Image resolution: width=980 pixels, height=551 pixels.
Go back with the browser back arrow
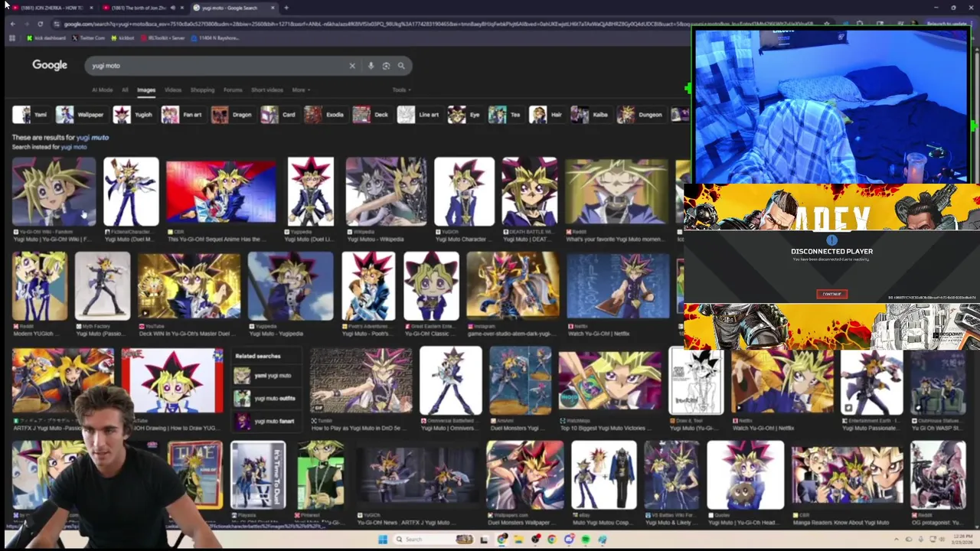pyautogui.click(x=12, y=24)
